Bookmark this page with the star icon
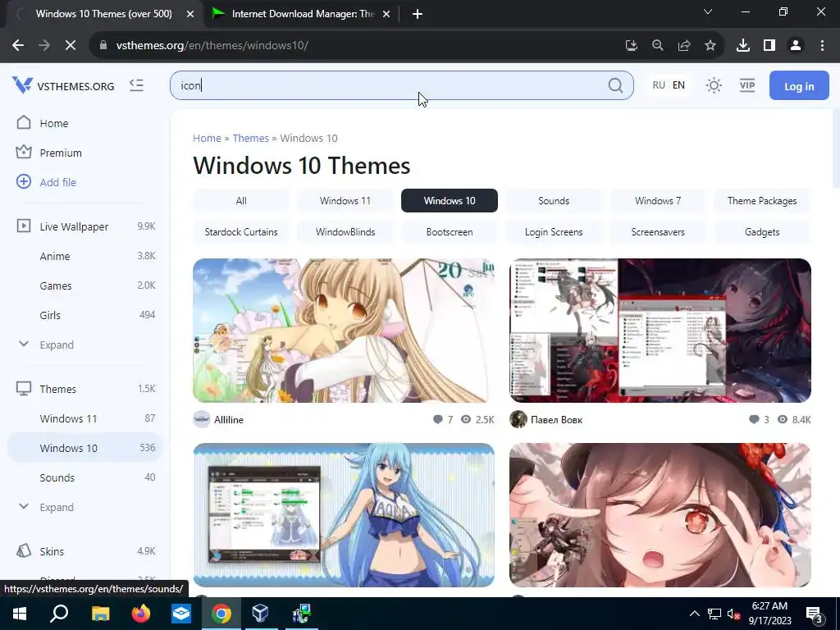 (x=710, y=46)
